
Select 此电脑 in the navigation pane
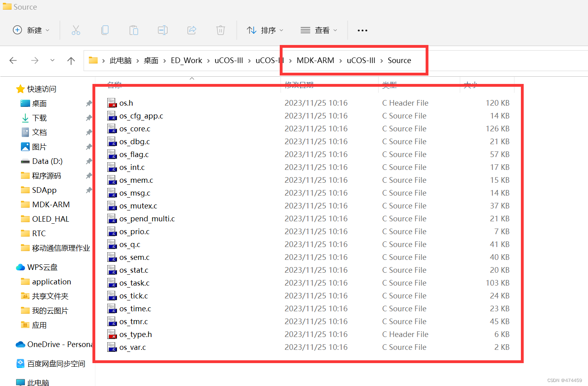[38, 382]
